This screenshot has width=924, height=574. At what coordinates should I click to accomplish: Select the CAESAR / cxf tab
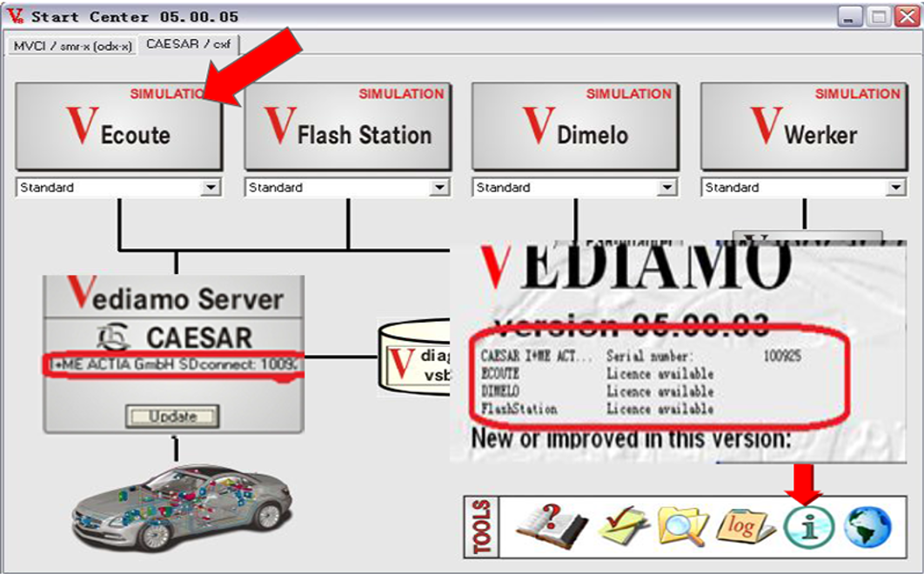pyautogui.click(x=189, y=44)
